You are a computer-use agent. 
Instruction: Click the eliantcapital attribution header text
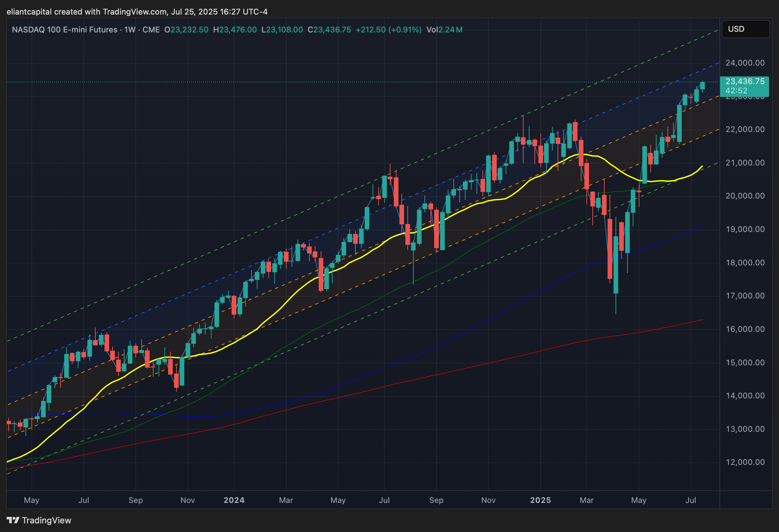pyautogui.click(x=137, y=12)
